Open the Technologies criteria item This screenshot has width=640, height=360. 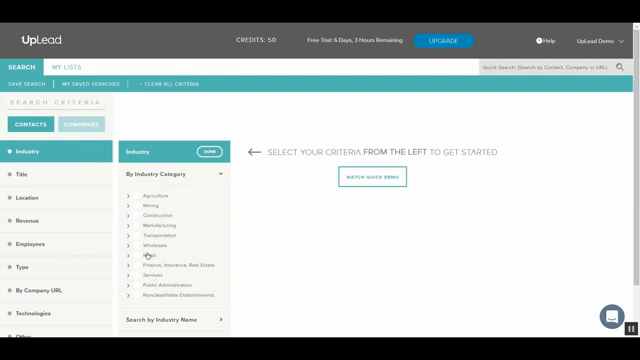(x=56, y=313)
